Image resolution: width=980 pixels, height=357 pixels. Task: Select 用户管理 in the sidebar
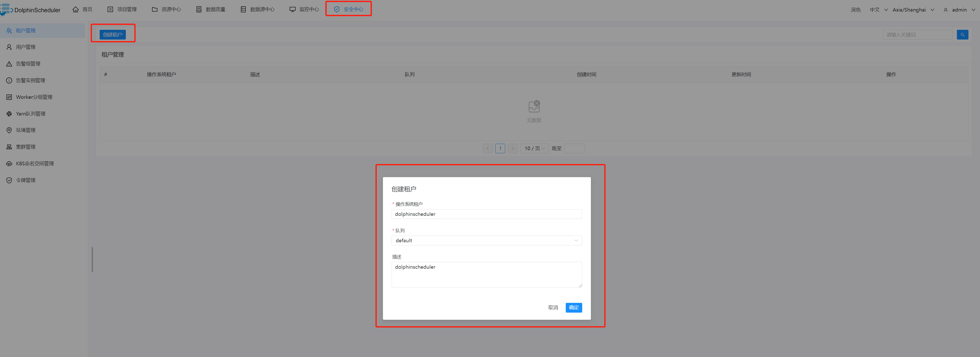click(x=43, y=47)
